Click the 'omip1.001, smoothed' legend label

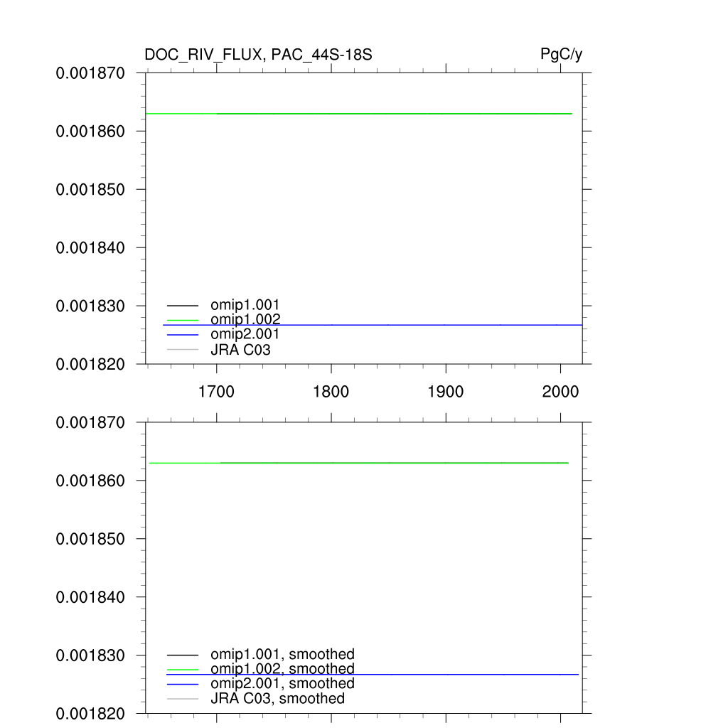(282, 654)
